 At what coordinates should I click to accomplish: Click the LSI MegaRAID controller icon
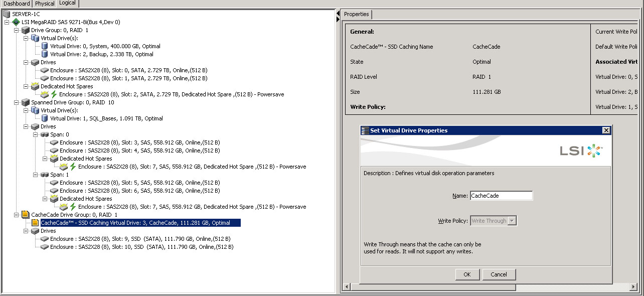[x=16, y=22]
